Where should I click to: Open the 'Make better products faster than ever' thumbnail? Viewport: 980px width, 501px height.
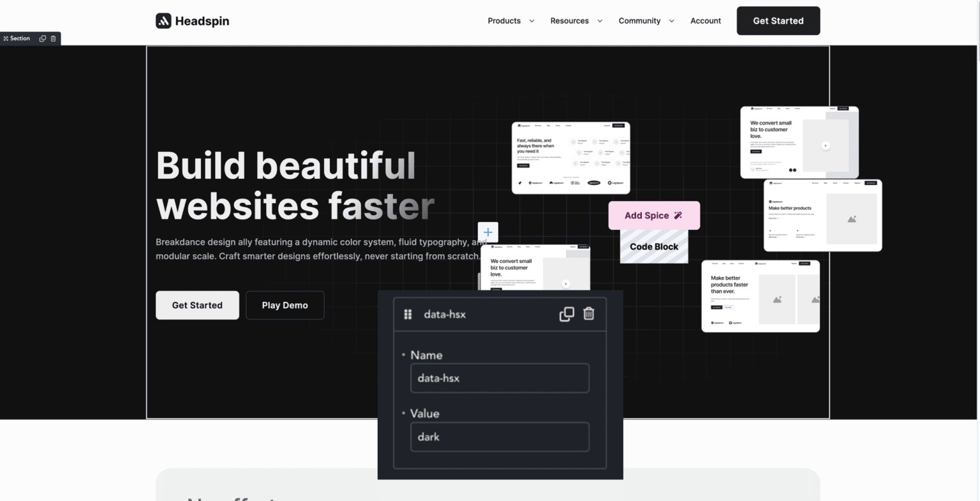[761, 296]
